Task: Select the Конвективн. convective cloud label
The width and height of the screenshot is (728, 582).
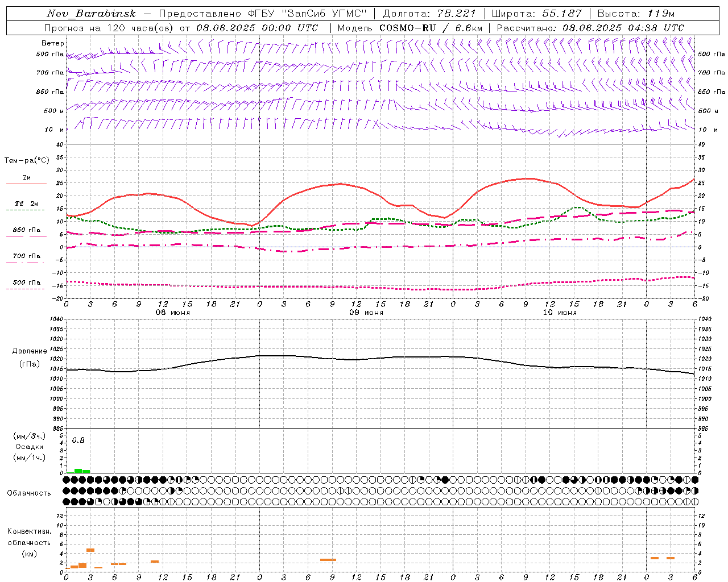Action: pos(29,531)
